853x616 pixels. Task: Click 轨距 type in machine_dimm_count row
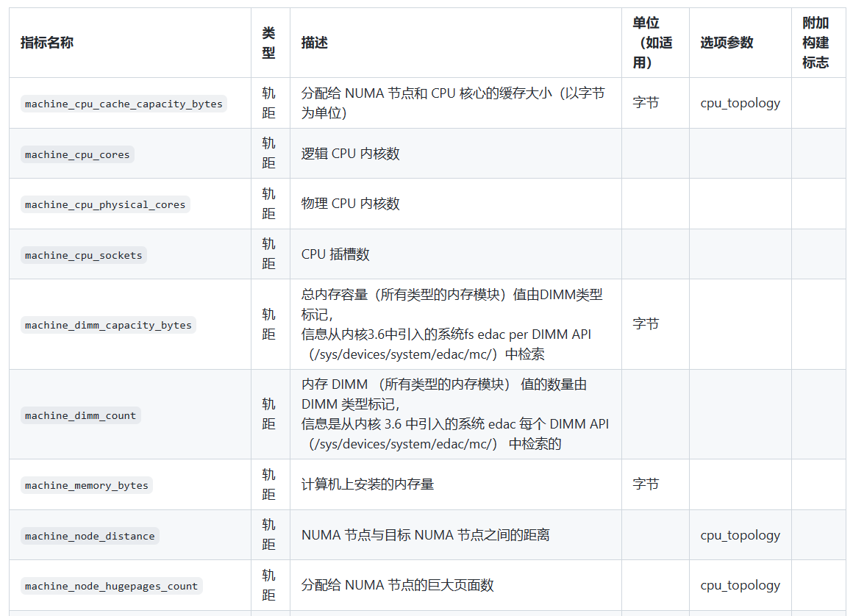(268, 415)
